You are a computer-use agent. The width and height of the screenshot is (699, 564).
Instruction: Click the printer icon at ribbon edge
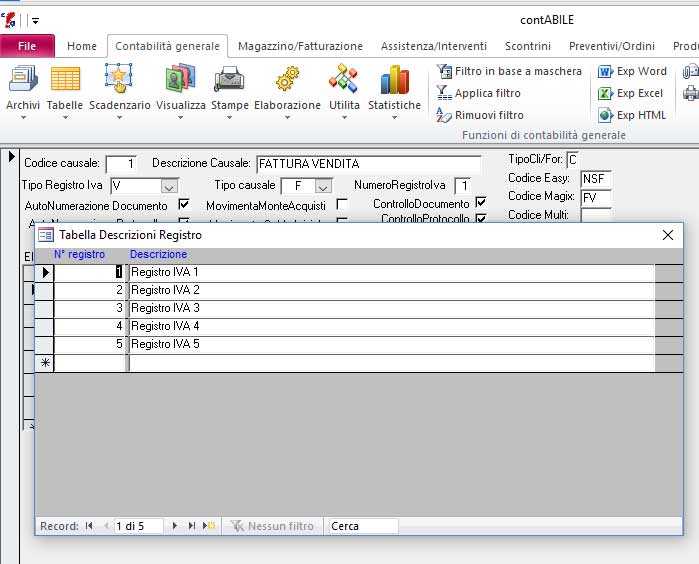pos(691,93)
